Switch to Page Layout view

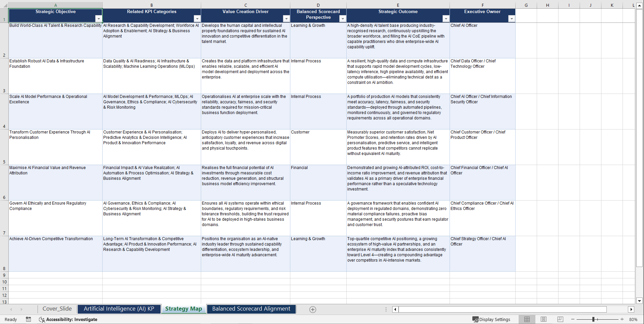click(543, 319)
